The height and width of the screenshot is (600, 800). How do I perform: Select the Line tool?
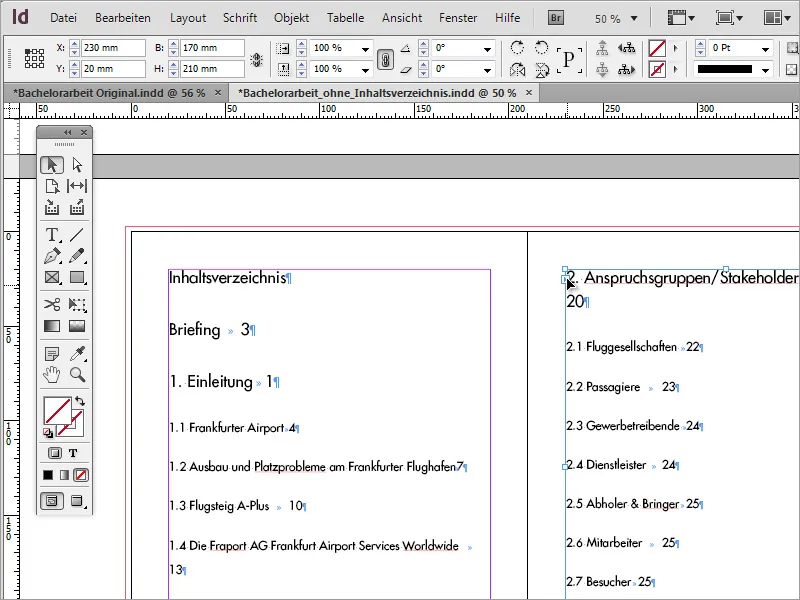pyautogui.click(x=77, y=235)
